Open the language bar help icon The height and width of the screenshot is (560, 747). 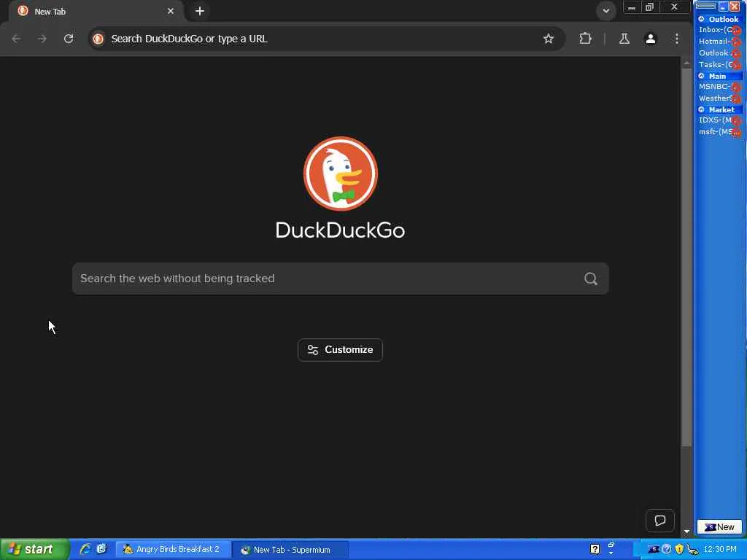pos(595,549)
